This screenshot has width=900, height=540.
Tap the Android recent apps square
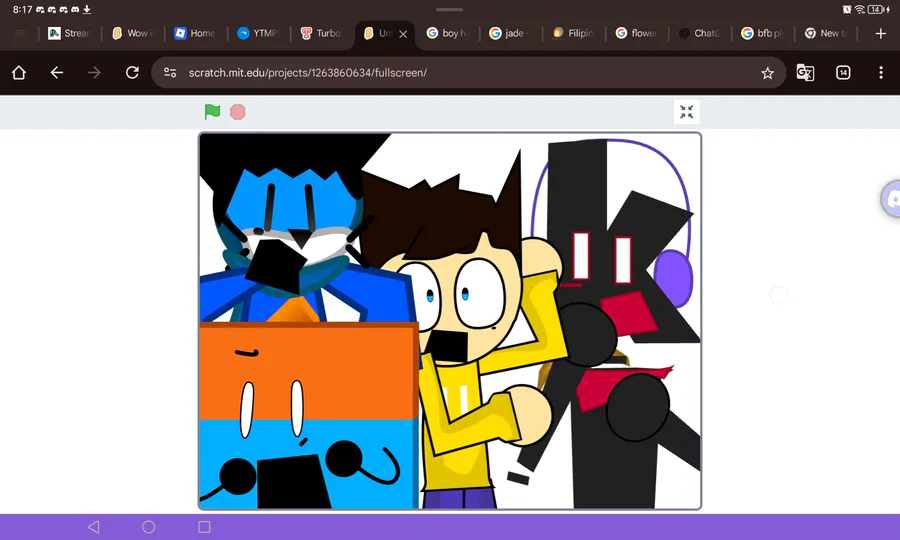(x=204, y=527)
